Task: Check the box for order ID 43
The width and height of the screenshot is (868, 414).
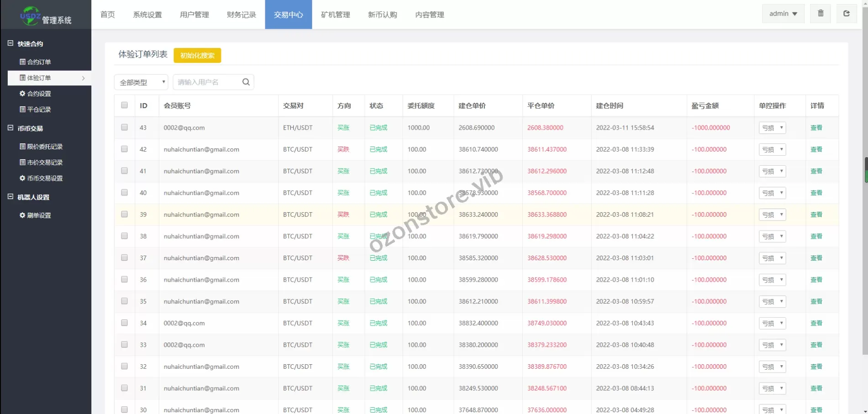Action: tap(124, 127)
